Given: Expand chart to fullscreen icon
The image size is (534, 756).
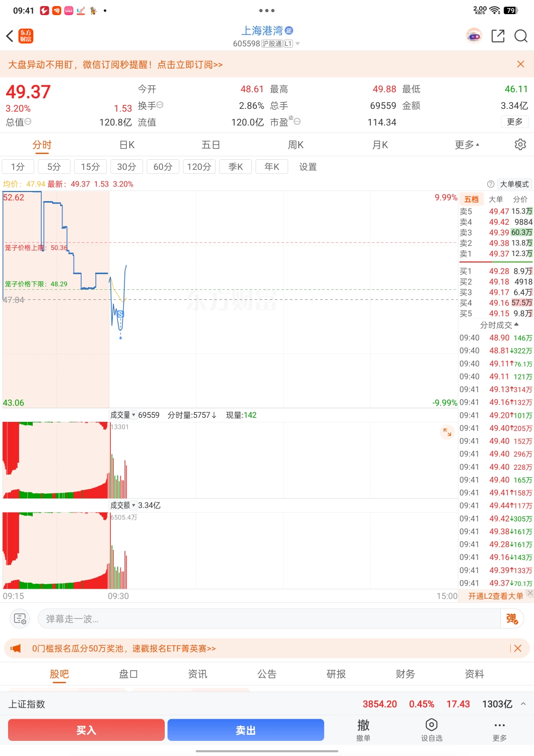Looking at the screenshot, I should click(447, 432).
